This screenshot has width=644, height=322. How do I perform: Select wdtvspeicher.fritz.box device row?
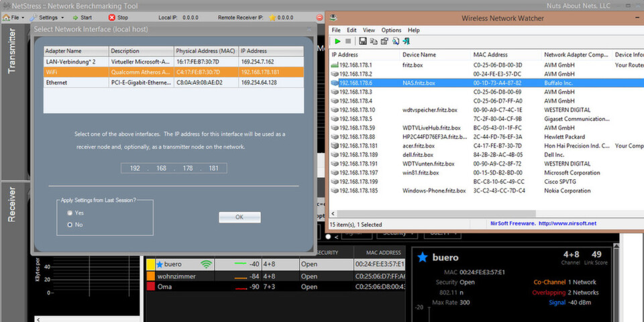(x=487, y=110)
